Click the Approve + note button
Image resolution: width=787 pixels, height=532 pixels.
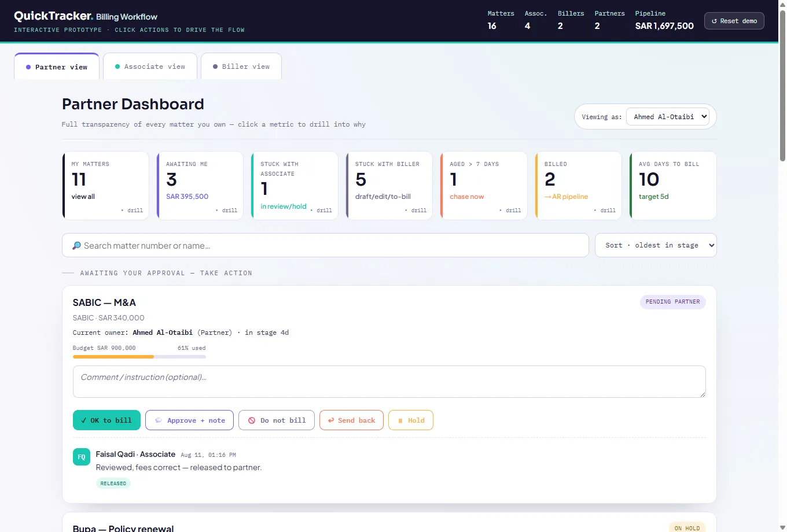point(190,420)
